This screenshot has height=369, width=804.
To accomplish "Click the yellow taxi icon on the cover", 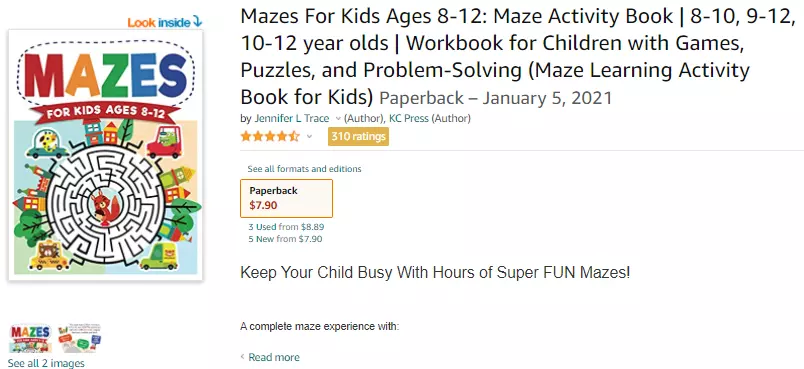I will (49, 256).
